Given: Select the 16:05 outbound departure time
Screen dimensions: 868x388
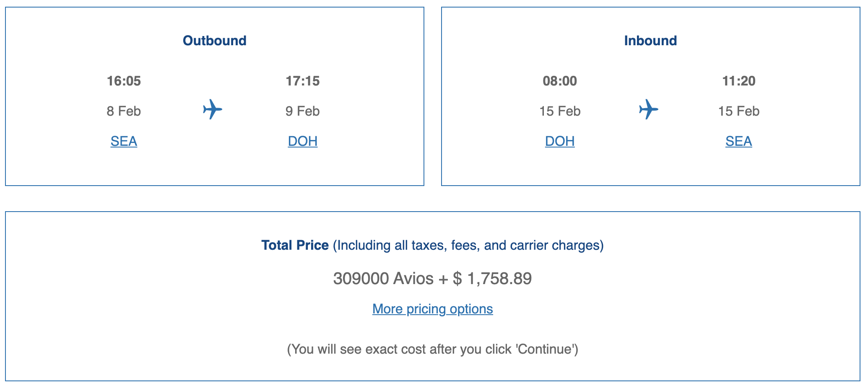Looking at the screenshot, I should [x=124, y=81].
